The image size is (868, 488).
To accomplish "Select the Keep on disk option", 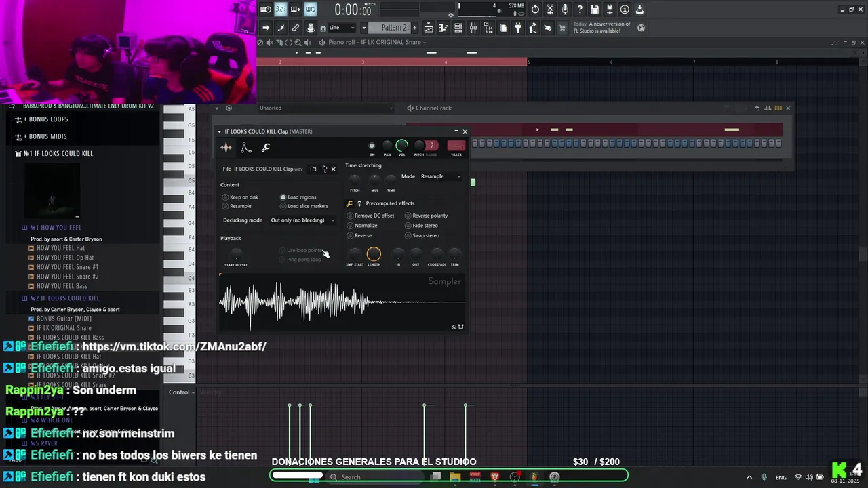I will coord(241,197).
